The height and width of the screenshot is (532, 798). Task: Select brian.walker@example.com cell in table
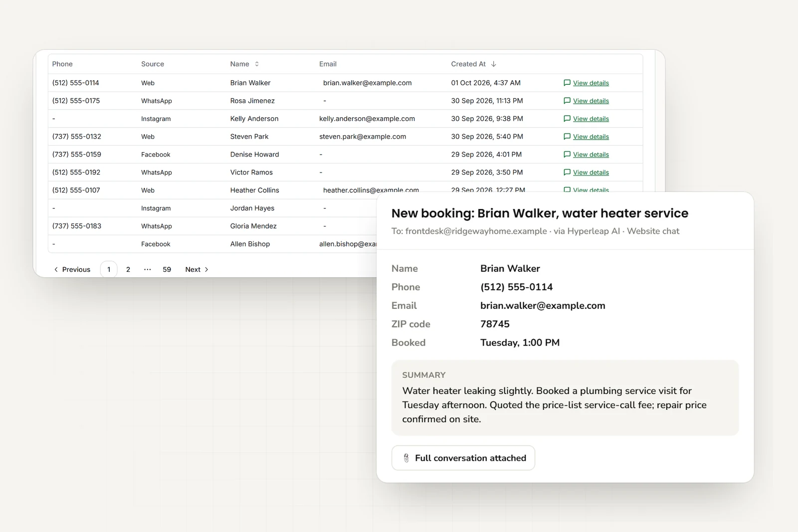[x=368, y=83]
